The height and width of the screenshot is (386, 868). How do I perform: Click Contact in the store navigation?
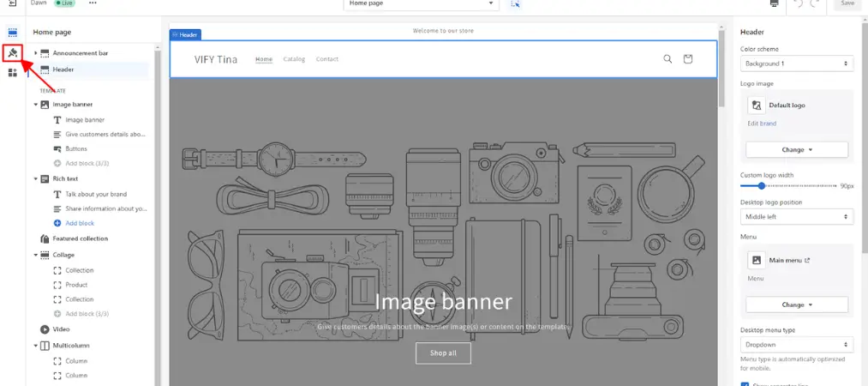click(x=327, y=59)
